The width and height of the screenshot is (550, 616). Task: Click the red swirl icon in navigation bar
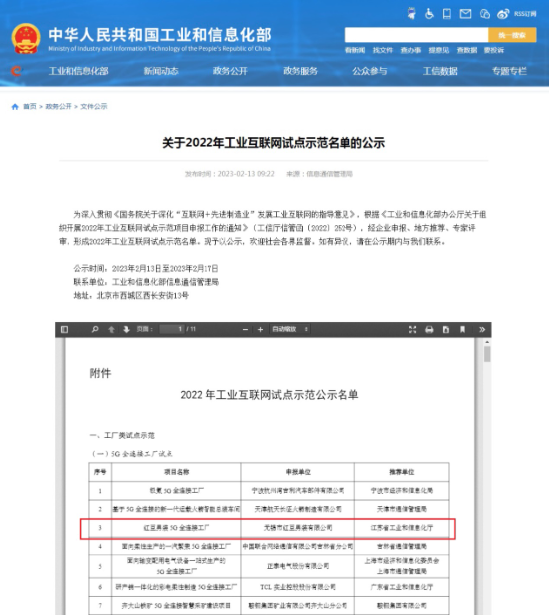16,71
